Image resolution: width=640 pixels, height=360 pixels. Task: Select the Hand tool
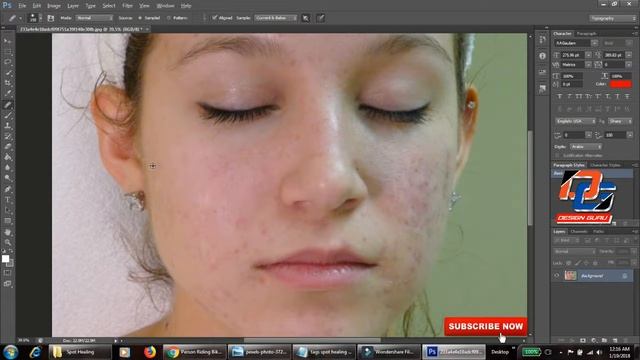click(x=7, y=232)
